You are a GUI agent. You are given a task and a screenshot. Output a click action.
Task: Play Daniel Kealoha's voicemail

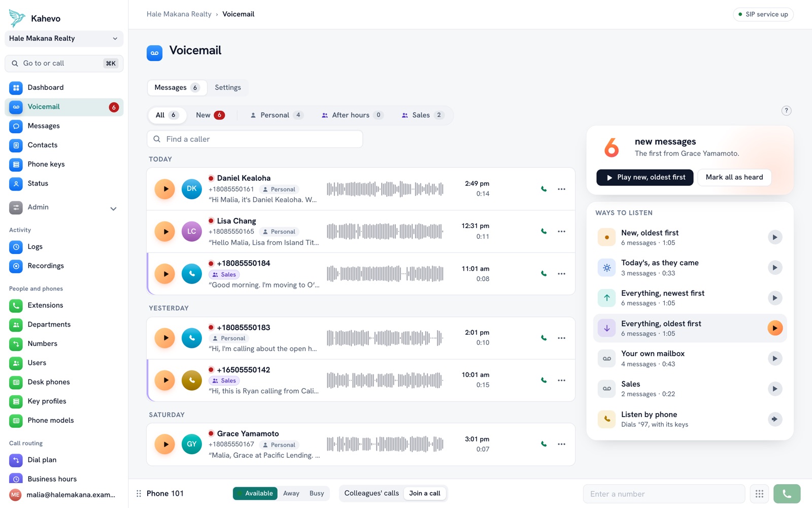pos(165,189)
